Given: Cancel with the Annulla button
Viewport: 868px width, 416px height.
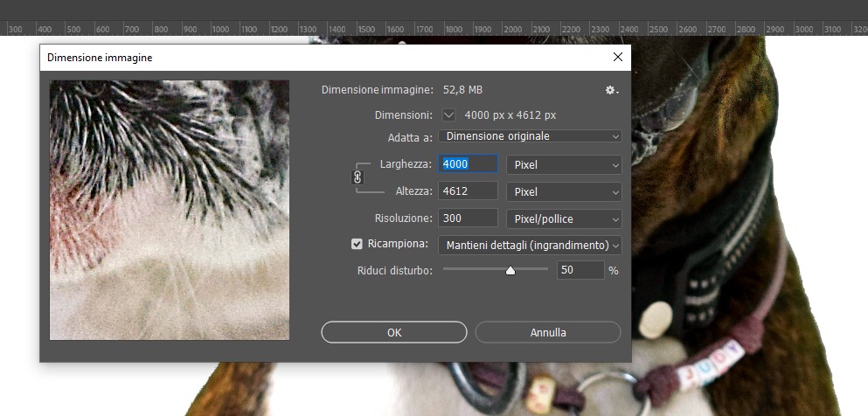Looking at the screenshot, I should click(x=548, y=332).
